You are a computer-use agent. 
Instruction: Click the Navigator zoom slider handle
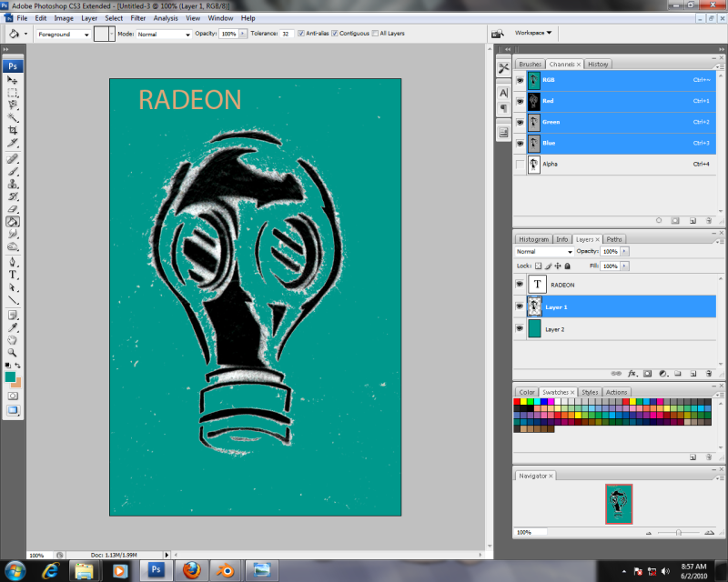(x=678, y=532)
